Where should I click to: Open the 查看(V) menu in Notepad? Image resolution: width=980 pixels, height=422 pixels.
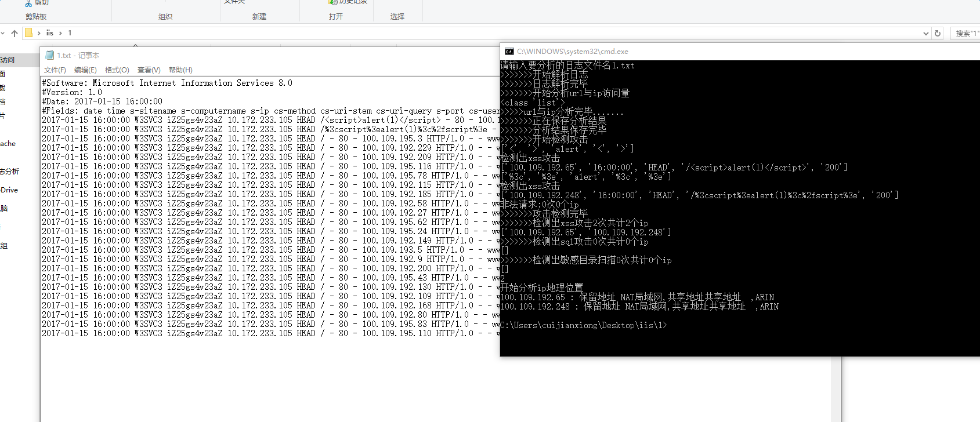coord(149,70)
